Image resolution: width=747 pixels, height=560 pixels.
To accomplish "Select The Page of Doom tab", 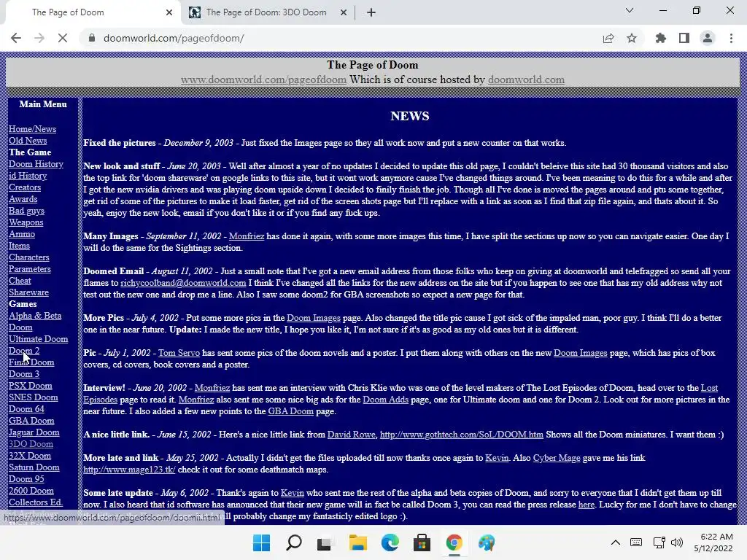I will pos(68,12).
